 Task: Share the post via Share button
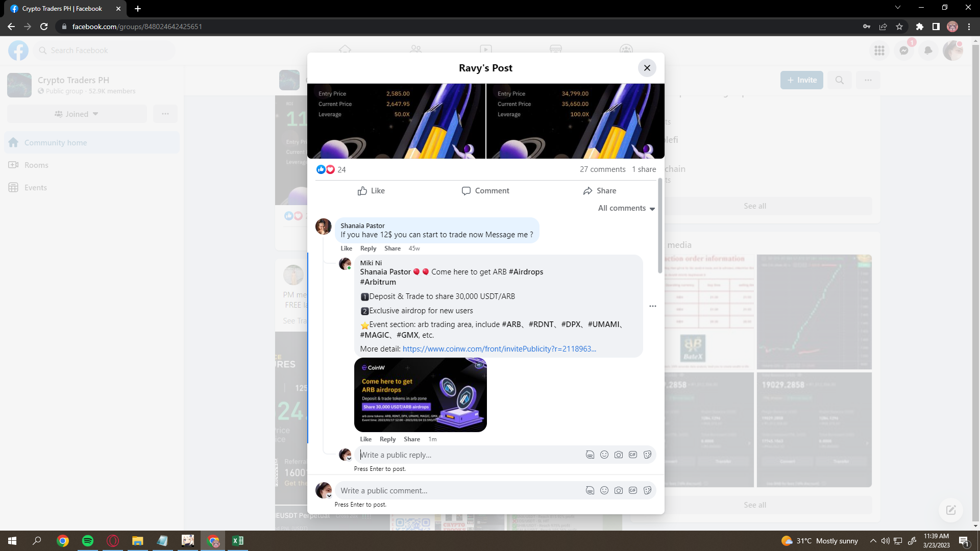600,191
